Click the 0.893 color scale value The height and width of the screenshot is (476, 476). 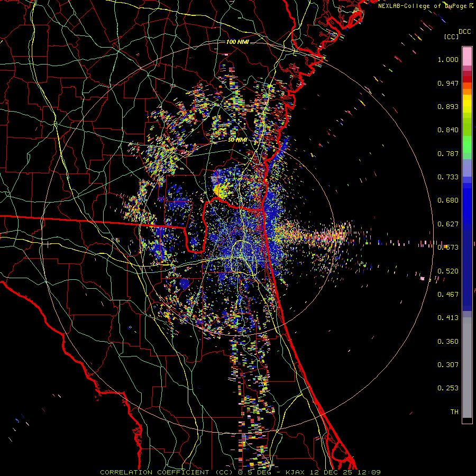click(x=448, y=106)
